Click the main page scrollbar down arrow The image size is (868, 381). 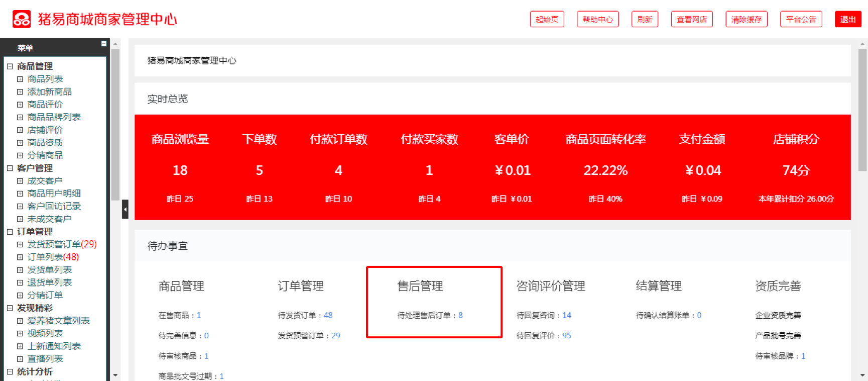(862, 375)
